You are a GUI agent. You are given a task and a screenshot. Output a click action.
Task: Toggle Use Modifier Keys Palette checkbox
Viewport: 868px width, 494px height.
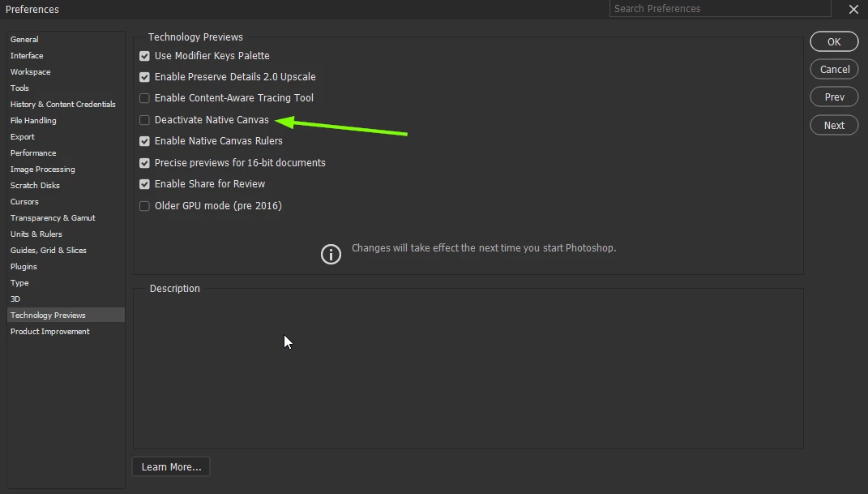coord(144,56)
